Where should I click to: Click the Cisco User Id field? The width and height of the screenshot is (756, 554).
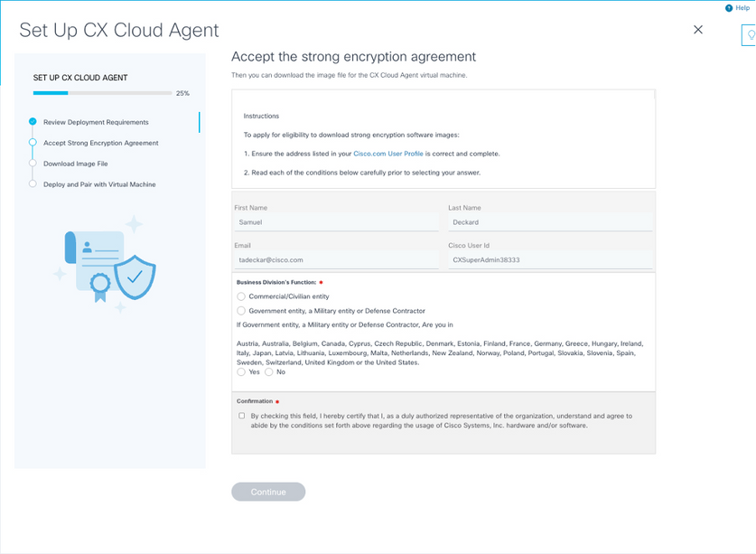point(550,260)
